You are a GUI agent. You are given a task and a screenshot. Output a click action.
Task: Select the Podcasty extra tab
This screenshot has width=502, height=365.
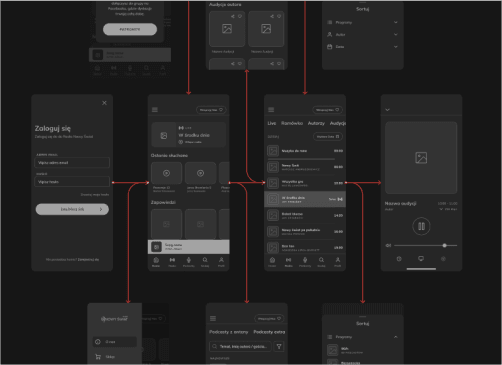tap(269, 332)
